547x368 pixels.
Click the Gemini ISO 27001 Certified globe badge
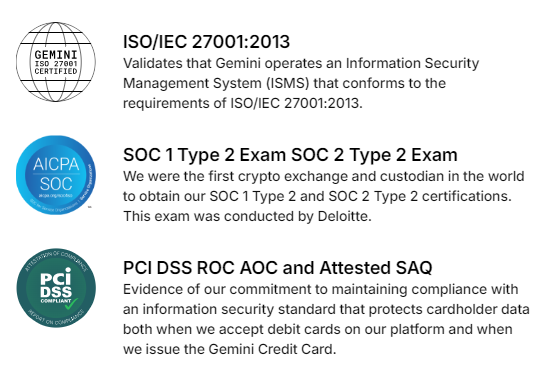point(56,62)
